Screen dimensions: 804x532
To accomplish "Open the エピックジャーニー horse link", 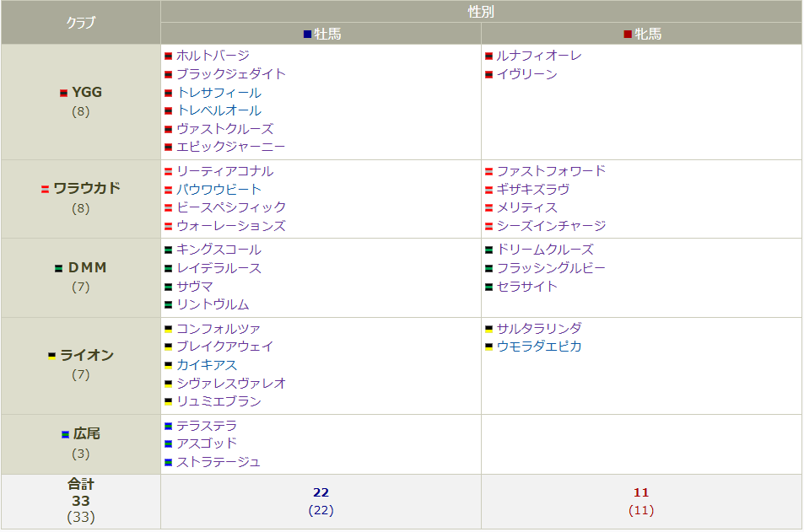I will (x=231, y=147).
